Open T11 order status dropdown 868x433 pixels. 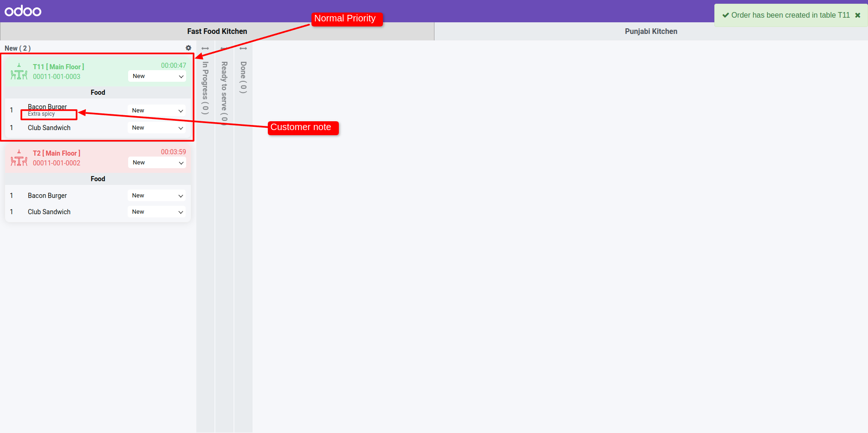tap(157, 76)
